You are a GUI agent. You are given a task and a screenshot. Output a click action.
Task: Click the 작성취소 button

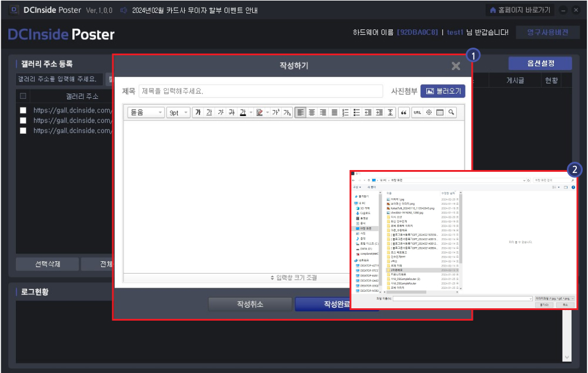click(x=250, y=304)
